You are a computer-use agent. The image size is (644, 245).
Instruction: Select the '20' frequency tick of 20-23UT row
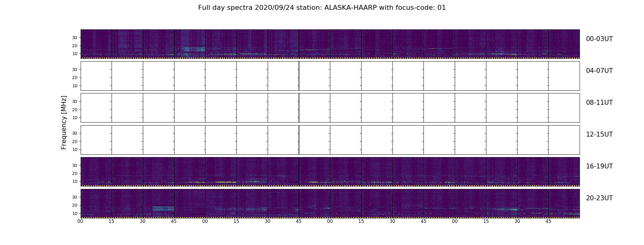[x=75, y=205]
